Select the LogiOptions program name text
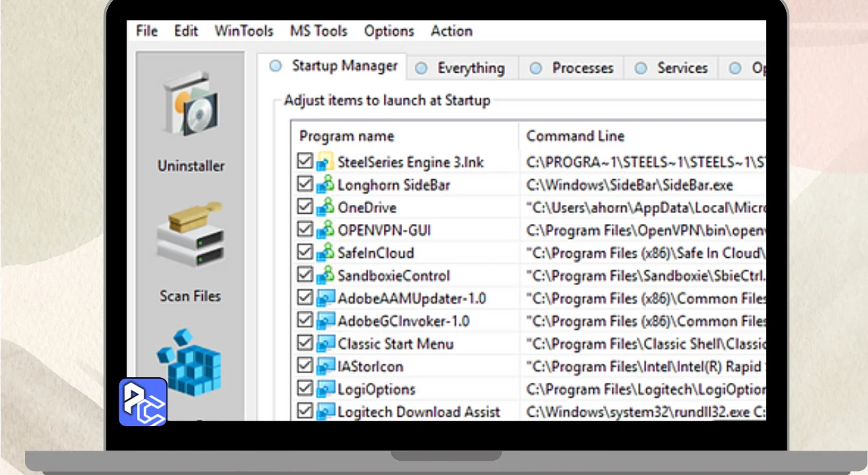This screenshot has width=868, height=475. coord(376,389)
